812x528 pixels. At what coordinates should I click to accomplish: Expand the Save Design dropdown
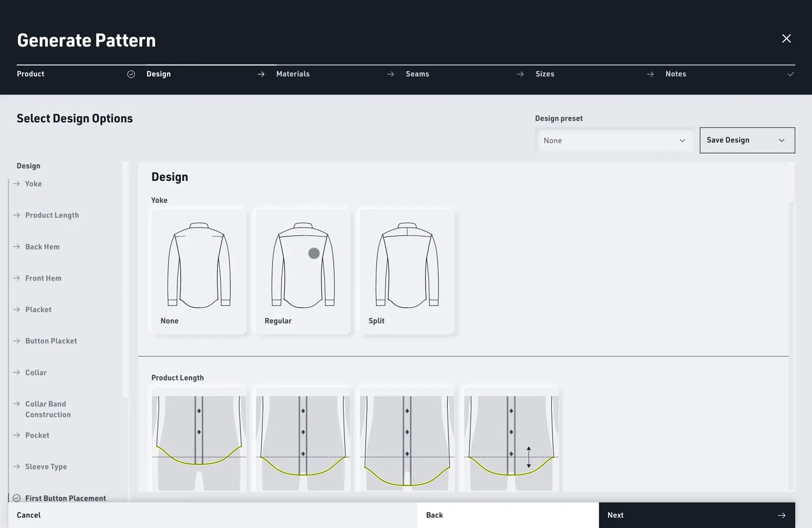(746, 140)
